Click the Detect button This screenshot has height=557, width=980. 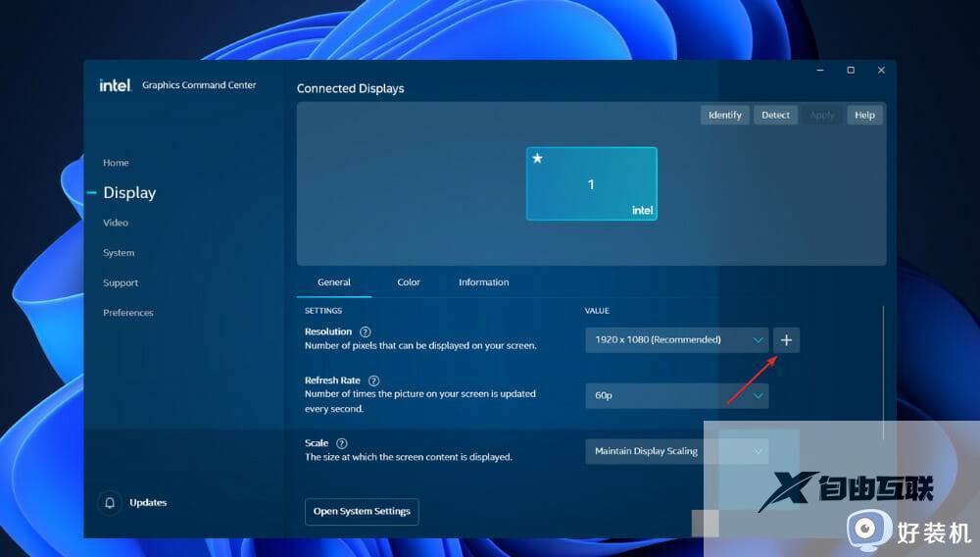pos(775,115)
